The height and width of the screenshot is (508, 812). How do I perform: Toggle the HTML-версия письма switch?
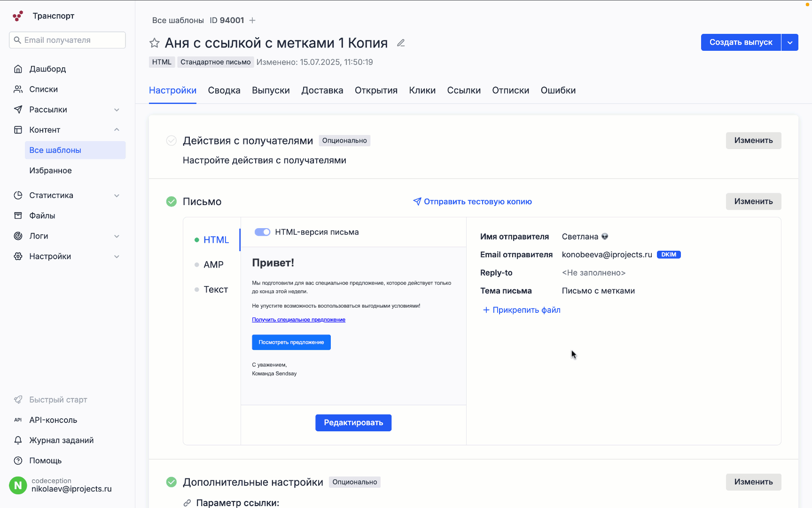pyautogui.click(x=262, y=232)
